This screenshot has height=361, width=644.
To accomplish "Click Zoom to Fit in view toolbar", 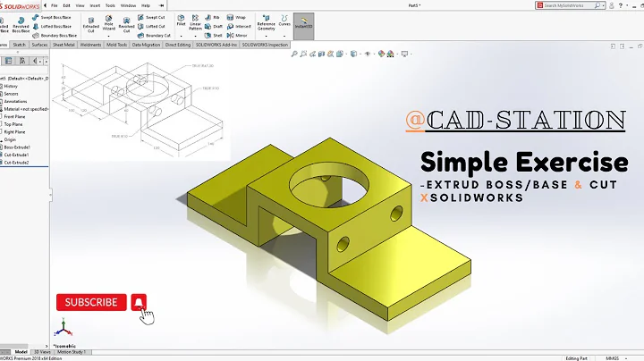I will tap(294, 54).
